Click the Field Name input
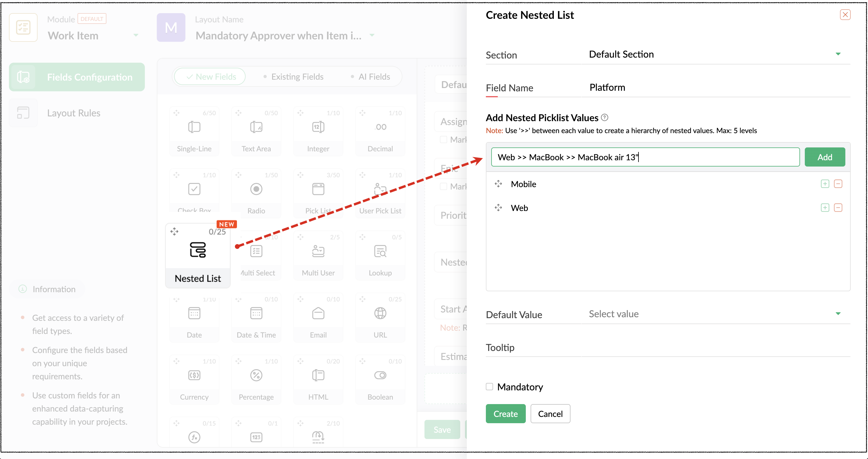Viewport: 868px width, 459px height. 714,88
